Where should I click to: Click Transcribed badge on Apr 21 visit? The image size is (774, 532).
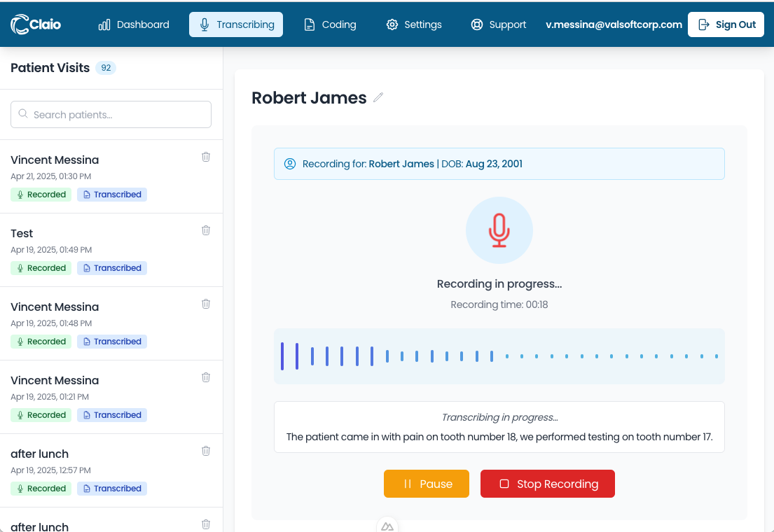112,195
